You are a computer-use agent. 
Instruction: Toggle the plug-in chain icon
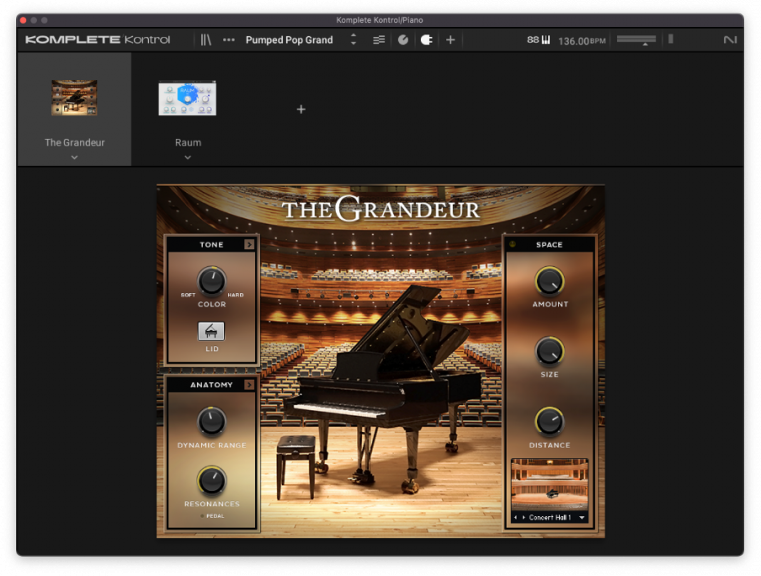[x=426, y=40]
